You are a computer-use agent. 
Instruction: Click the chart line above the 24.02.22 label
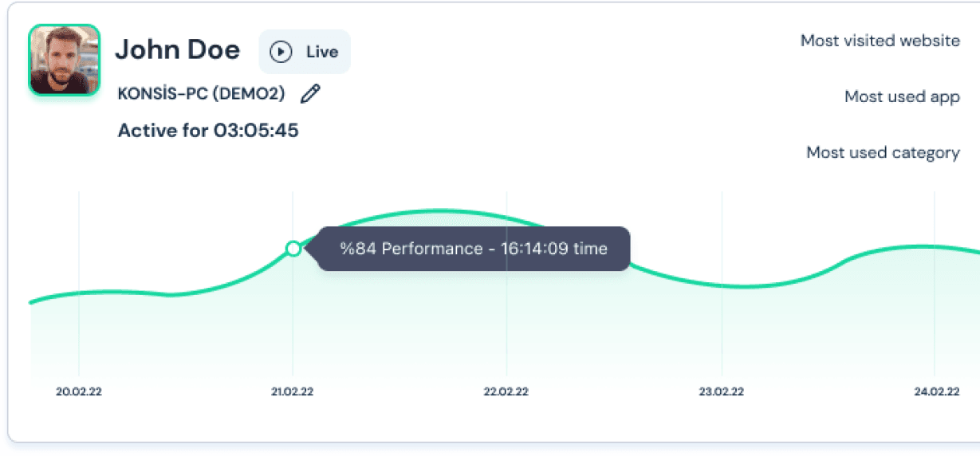936,246
